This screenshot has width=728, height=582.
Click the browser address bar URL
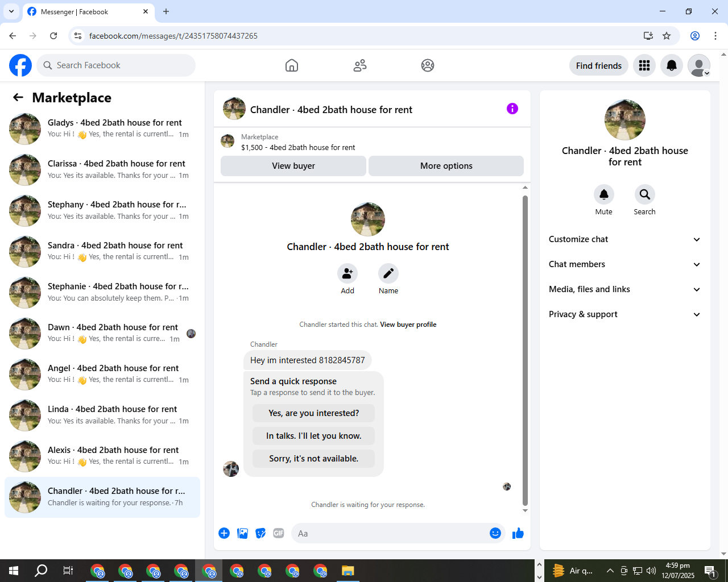(x=173, y=36)
